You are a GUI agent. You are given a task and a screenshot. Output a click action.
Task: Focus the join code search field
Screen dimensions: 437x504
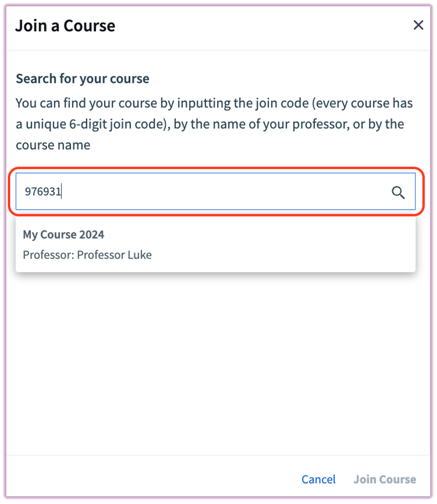[195, 192]
